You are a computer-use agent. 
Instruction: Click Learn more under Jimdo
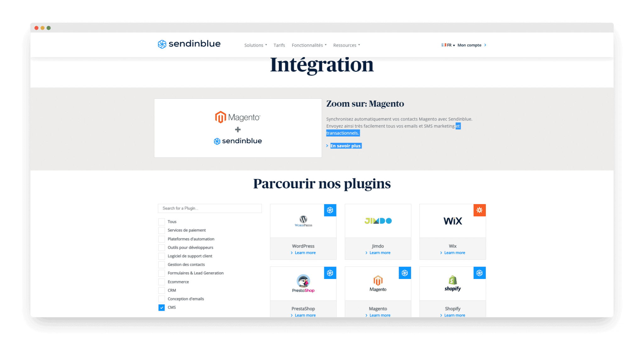[380, 253]
